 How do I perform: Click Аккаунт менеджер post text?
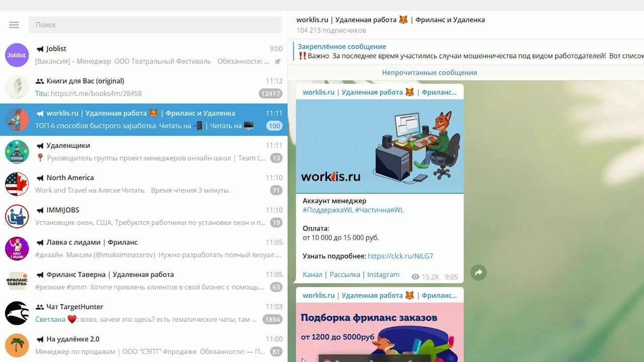pyautogui.click(x=335, y=201)
